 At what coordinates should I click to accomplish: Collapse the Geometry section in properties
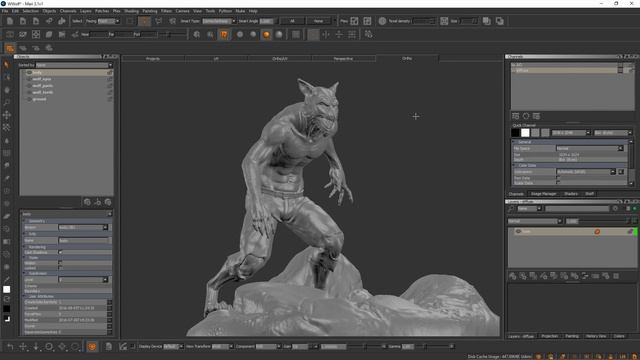click(x=25, y=221)
